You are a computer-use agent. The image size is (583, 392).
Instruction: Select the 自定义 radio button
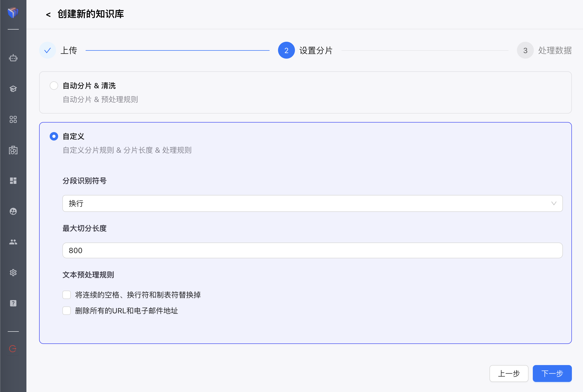54,136
